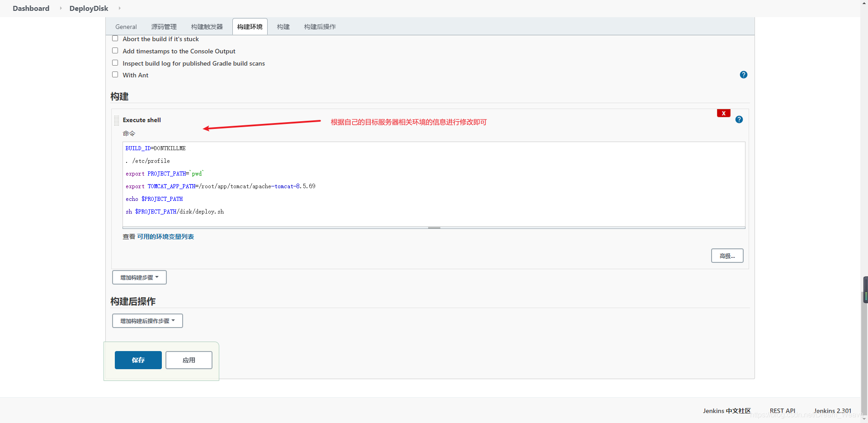This screenshot has height=423, width=868.
Task: Click the 构建后操作 section heading
Action: point(133,301)
